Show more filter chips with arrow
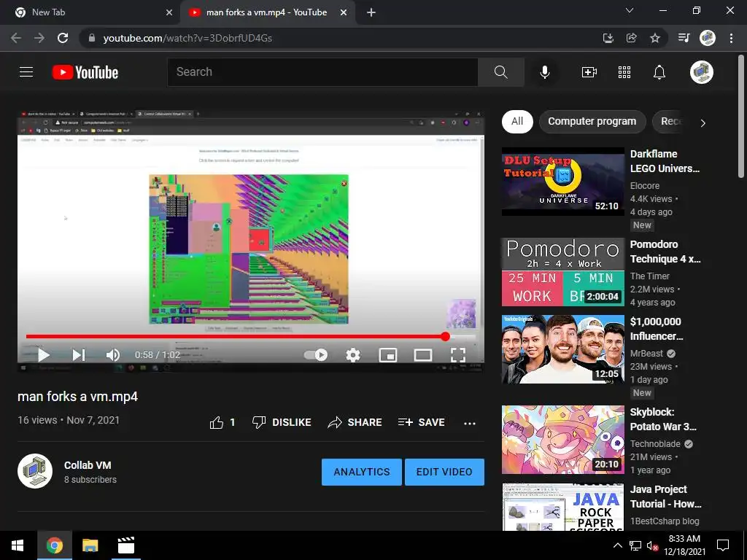This screenshot has height=560, width=747. [703, 122]
